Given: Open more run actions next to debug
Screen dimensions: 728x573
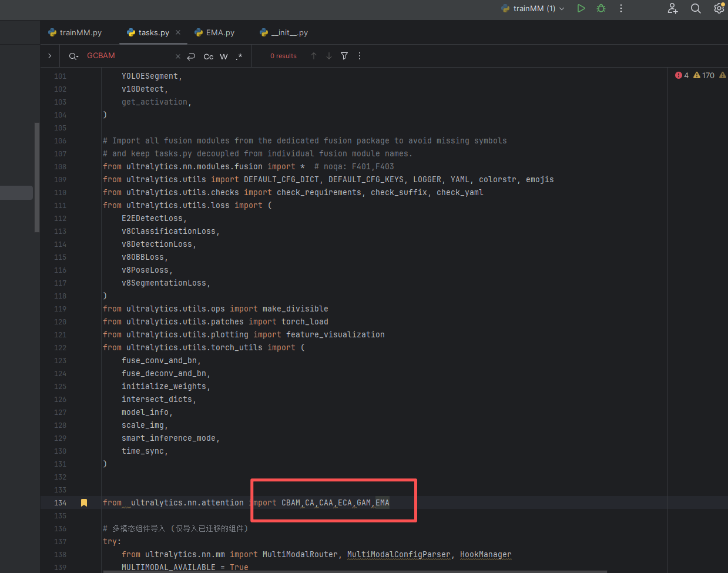Looking at the screenshot, I should [x=621, y=8].
